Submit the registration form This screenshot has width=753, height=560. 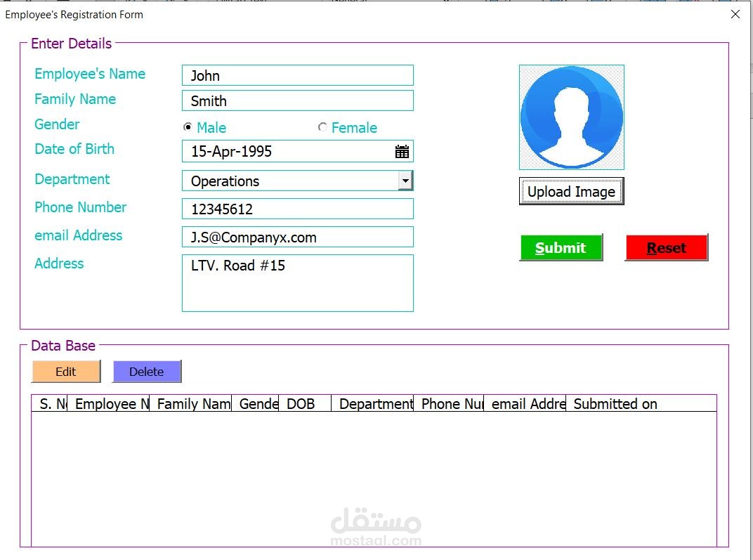pyautogui.click(x=561, y=248)
